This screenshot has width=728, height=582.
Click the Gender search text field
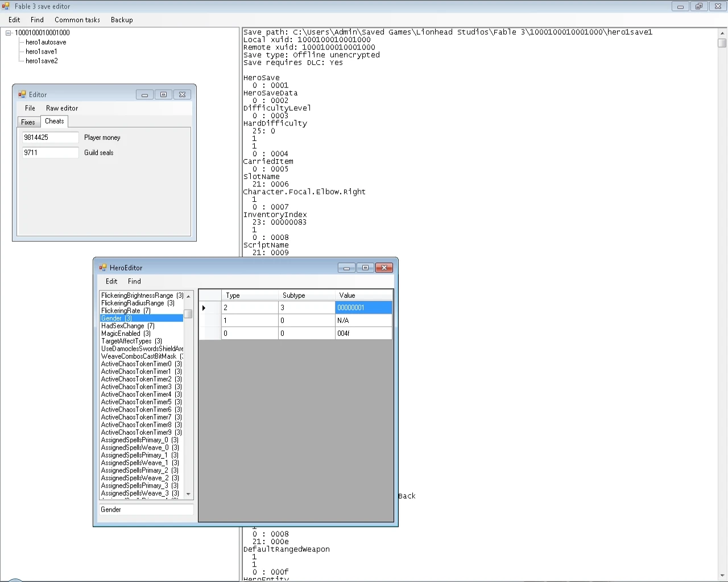pos(146,510)
